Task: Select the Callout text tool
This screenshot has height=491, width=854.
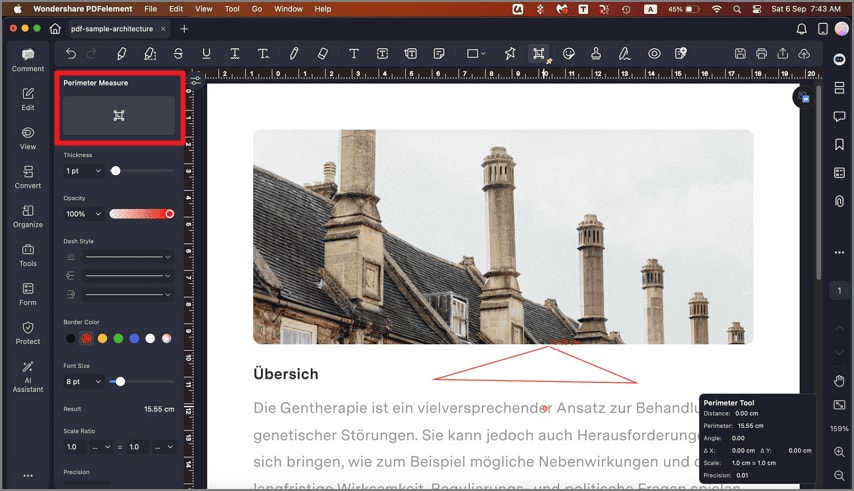Action: click(411, 53)
